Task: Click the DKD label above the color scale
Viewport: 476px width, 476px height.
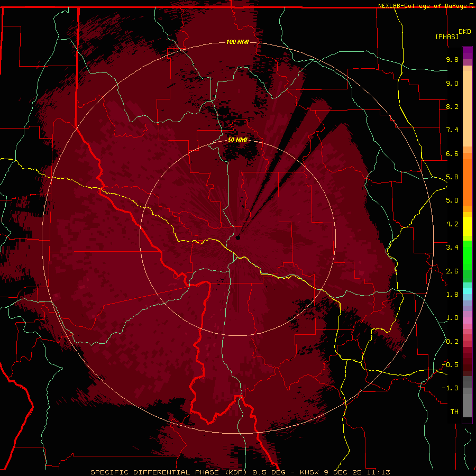Action: pyautogui.click(x=464, y=31)
